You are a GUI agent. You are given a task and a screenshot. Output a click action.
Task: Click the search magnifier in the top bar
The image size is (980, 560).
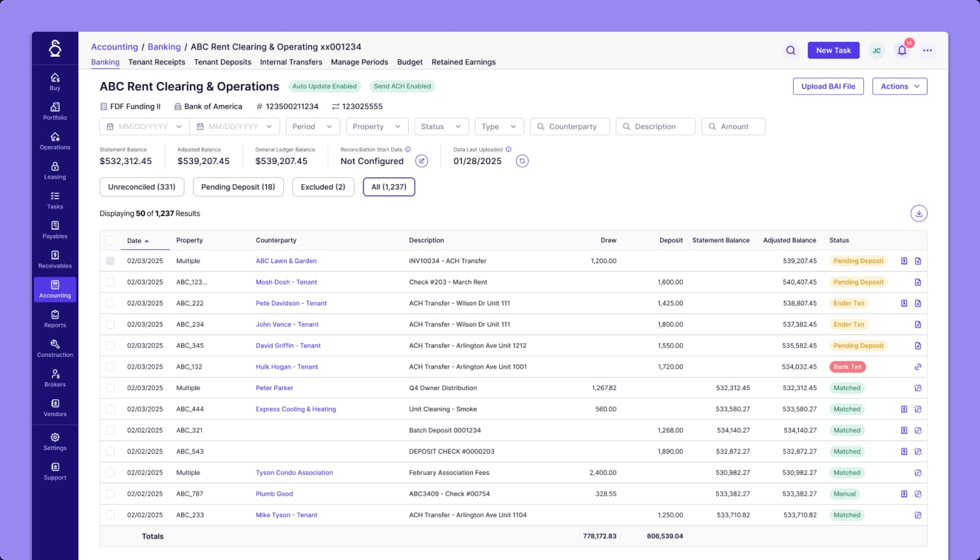click(x=790, y=50)
